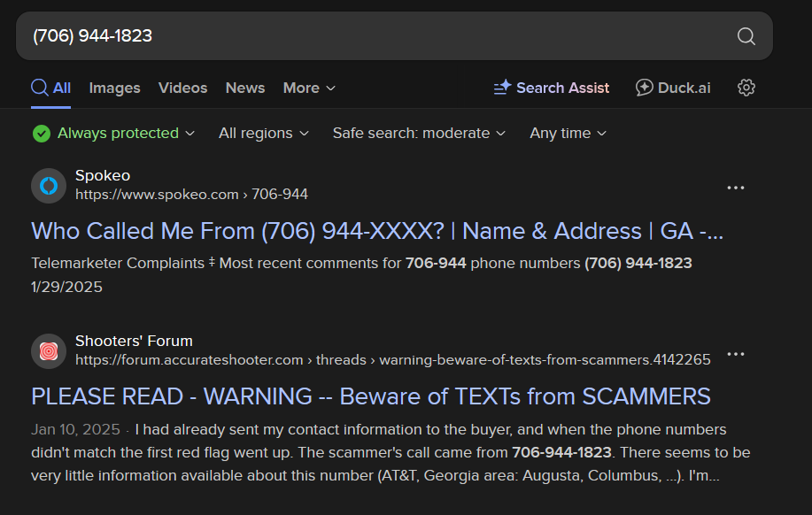
Task: Click the bold 706-944-1823 in forum snippet
Action: pyautogui.click(x=562, y=452)
